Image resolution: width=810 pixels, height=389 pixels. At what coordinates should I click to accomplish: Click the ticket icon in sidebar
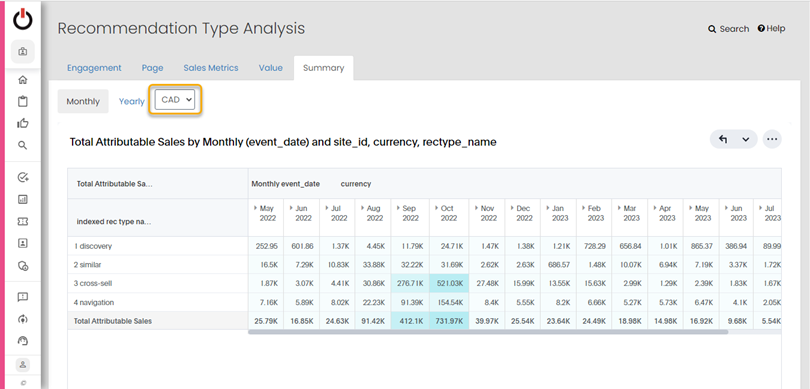tap(23, 221)
